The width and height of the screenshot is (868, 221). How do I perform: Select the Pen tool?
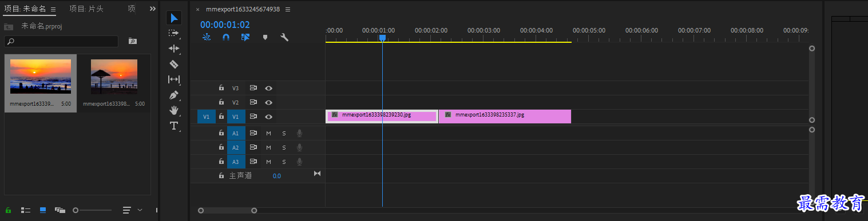(x=175, y=95)
